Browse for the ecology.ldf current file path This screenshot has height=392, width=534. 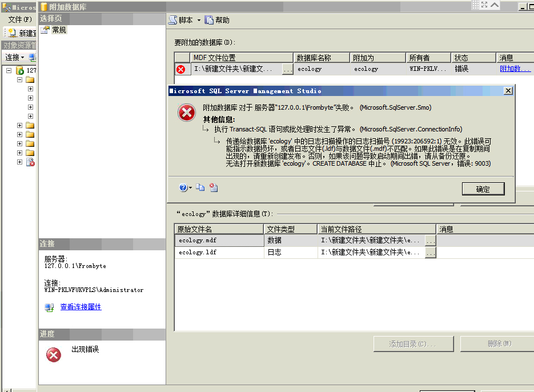pos(431,253)
